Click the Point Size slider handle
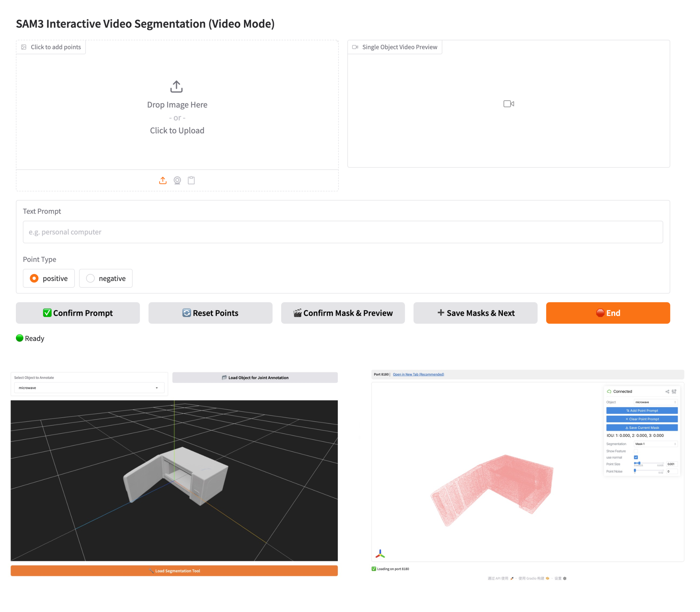Screen dimensions: 700x612 pyautogui.click(x=639, y=463)
